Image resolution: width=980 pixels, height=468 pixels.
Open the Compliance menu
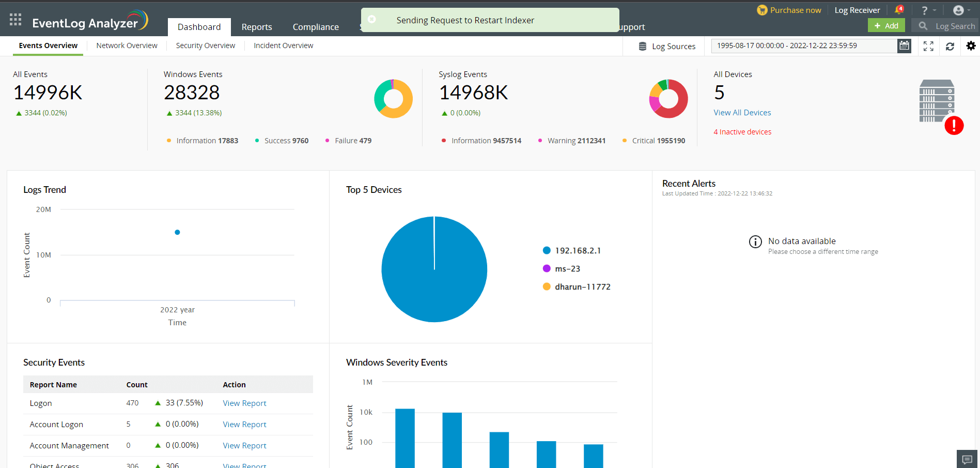point(315,27)
